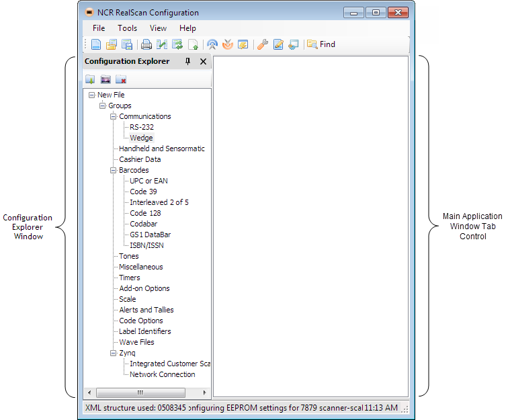The image size is (508, 420).
Task: Collapse the Communications tree node
Action: coord(113,116)
